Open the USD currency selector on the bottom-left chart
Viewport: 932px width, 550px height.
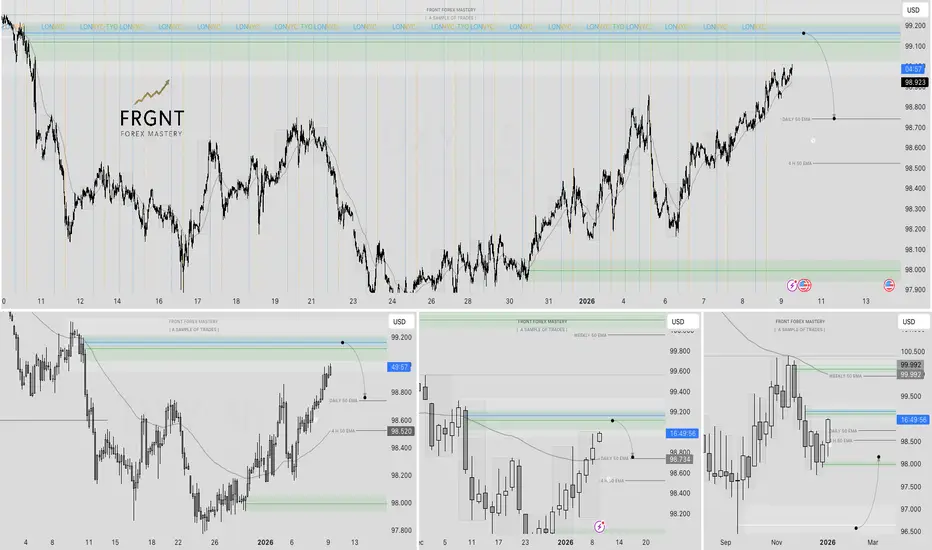pyautogui.click(x=399, y=322)
